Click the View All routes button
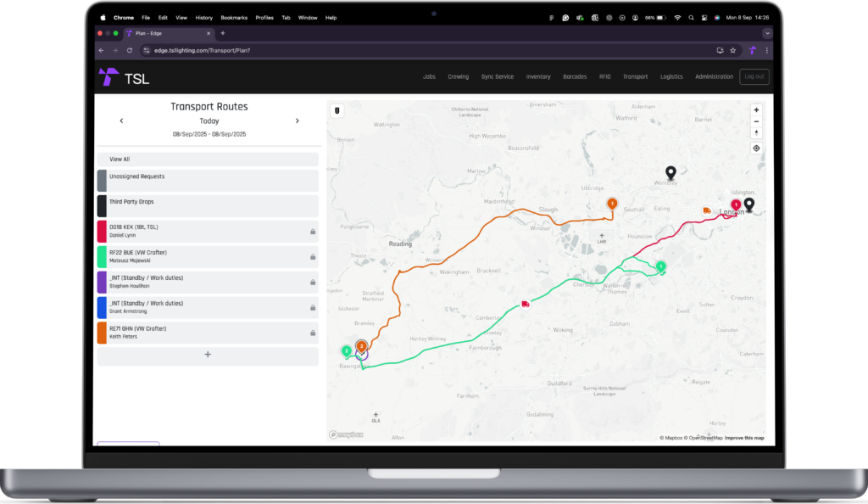 pyautogui.click(x=208, y=160)
